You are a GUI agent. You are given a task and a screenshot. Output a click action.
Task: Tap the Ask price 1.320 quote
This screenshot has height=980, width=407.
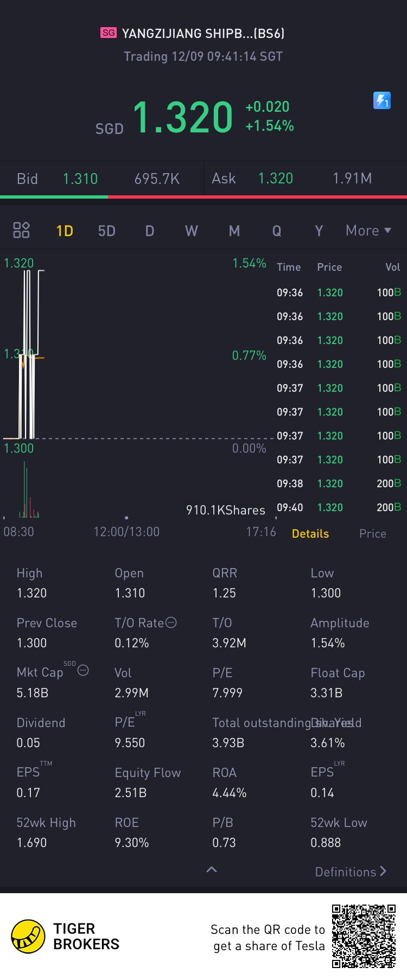point(276,179)
